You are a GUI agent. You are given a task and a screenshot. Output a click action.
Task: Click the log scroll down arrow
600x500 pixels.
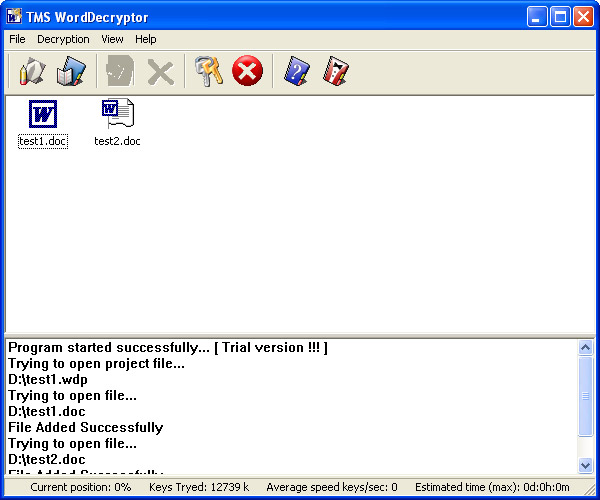pos(585,466)
